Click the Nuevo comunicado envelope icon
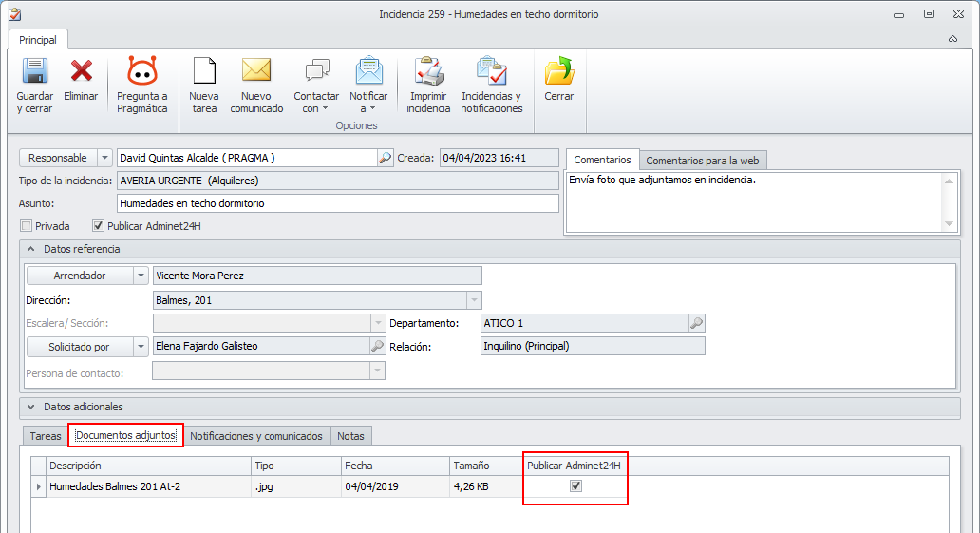 pos(256,70)
